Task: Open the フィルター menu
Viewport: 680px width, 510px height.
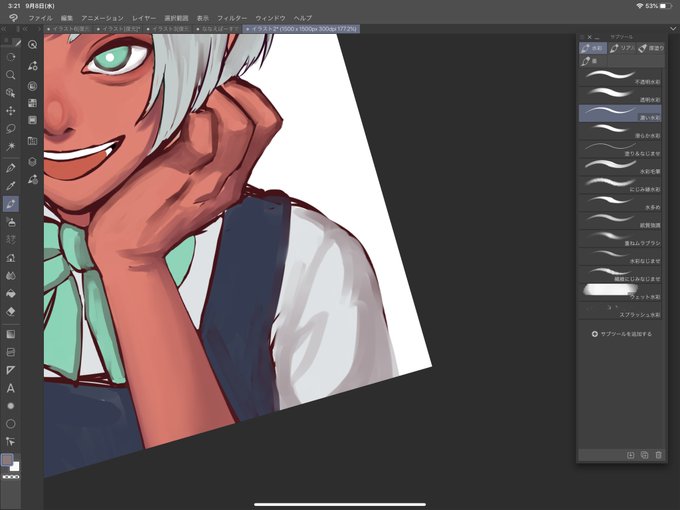Action: pos(232,18)
